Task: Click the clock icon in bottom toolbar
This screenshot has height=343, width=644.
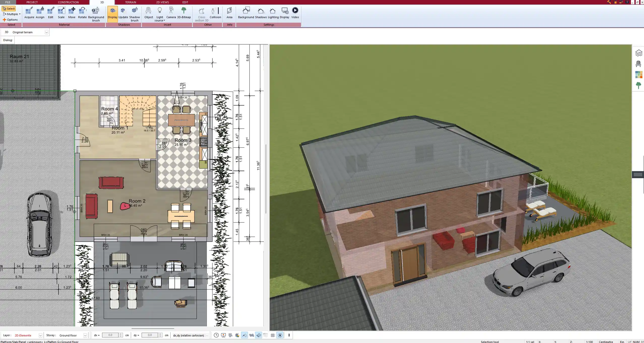Action: tap(216, 335)
